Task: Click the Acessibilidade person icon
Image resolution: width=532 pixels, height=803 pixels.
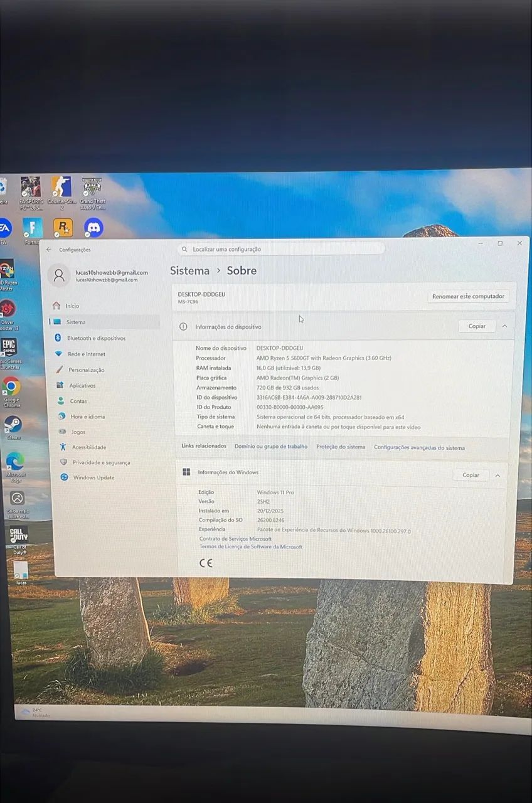Action: click(63, 447)
